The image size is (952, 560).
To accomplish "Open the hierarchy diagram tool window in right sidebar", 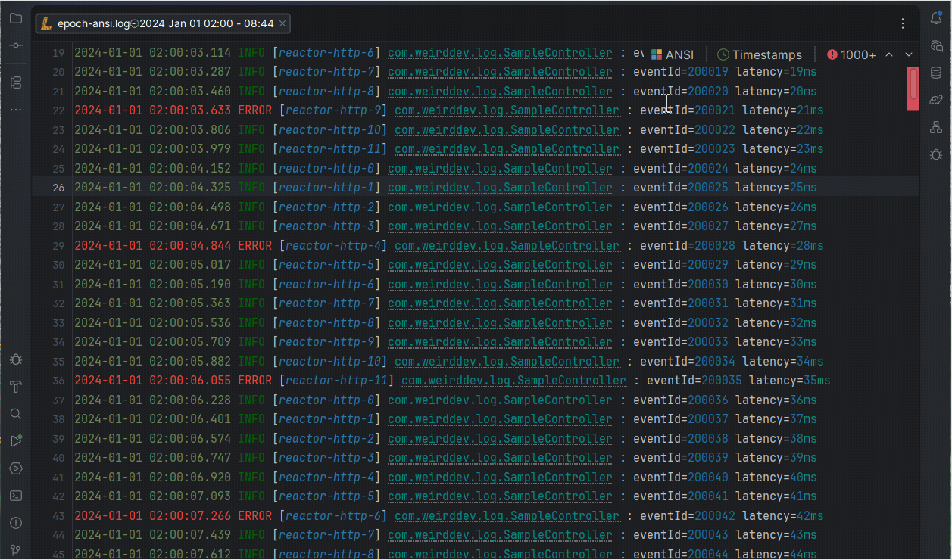I will click(936, 127).
